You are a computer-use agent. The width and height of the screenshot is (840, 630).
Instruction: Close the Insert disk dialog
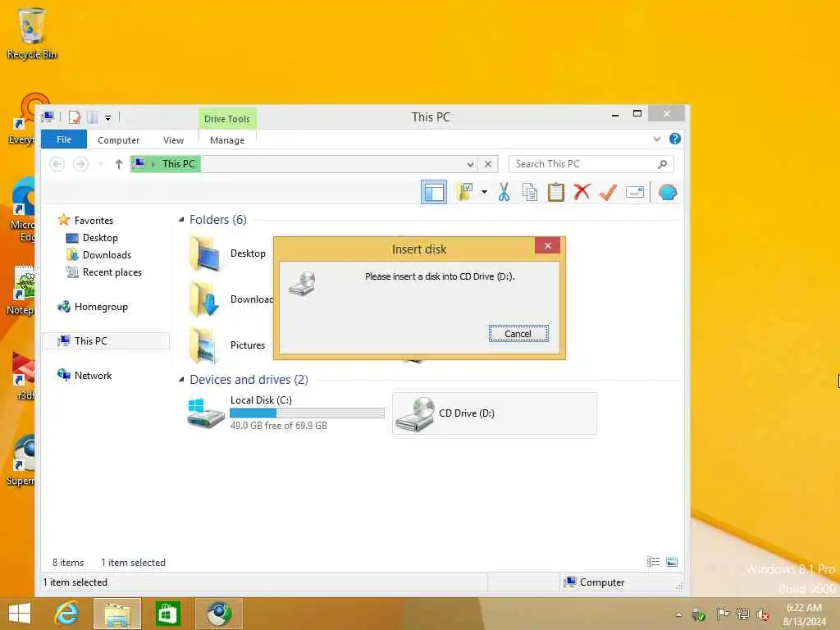coord(547,245)
